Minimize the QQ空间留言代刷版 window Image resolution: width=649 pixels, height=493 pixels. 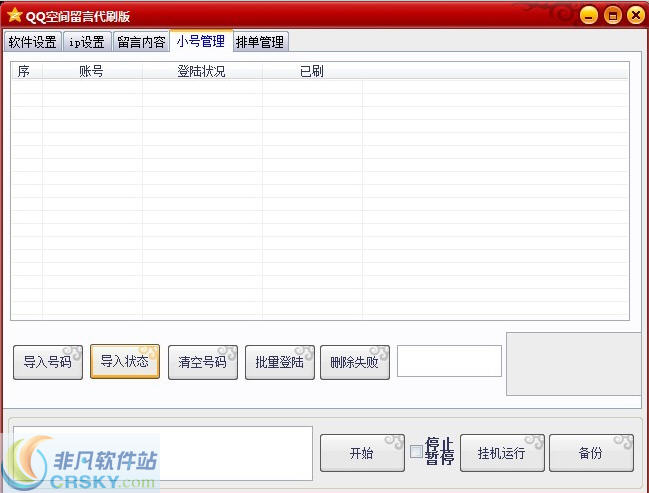tap(589, 15)
